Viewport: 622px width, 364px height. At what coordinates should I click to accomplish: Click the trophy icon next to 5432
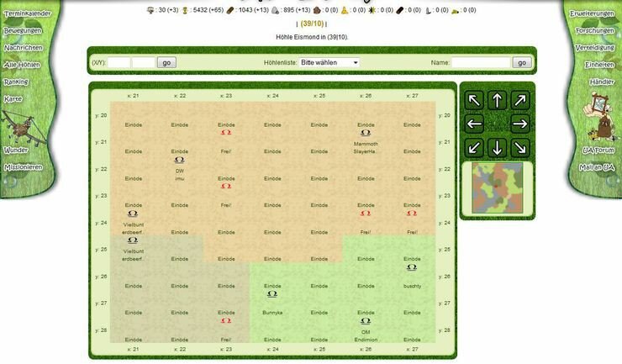[185, 10]
